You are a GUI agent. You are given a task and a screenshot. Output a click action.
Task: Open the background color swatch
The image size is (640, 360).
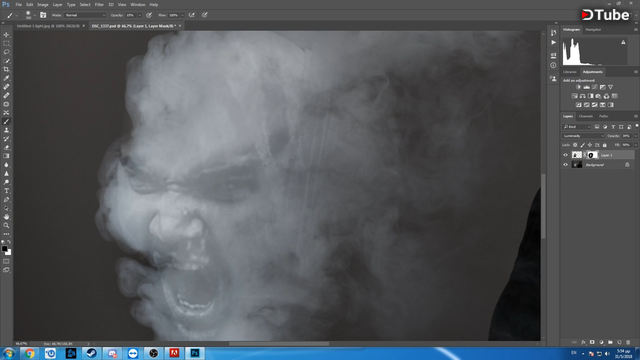9,253
